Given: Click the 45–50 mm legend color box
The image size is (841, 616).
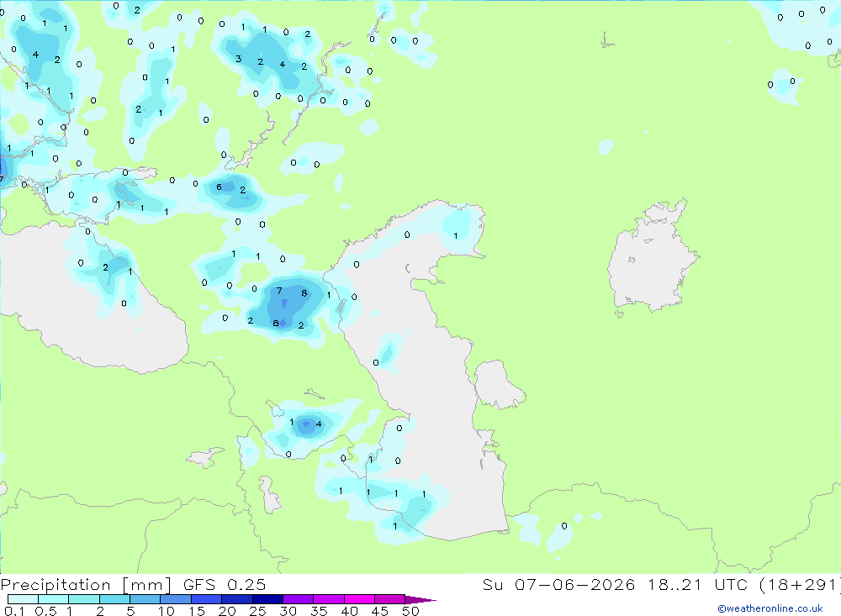Looking at the screenshot, I should click(390, 599).
